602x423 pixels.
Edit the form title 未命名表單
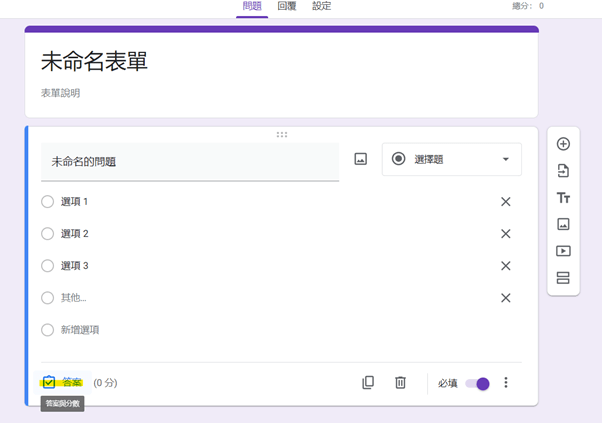coord(94,61)
